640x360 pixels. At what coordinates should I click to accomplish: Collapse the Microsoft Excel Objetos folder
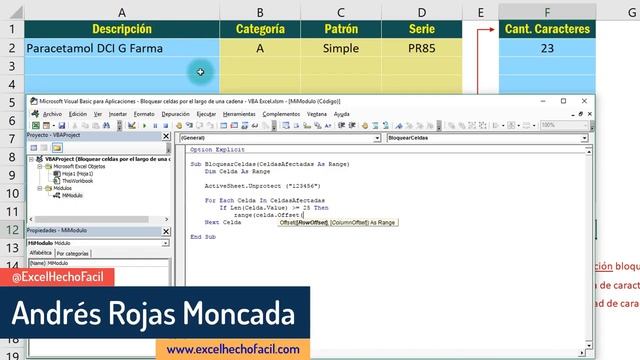(40, 167)
